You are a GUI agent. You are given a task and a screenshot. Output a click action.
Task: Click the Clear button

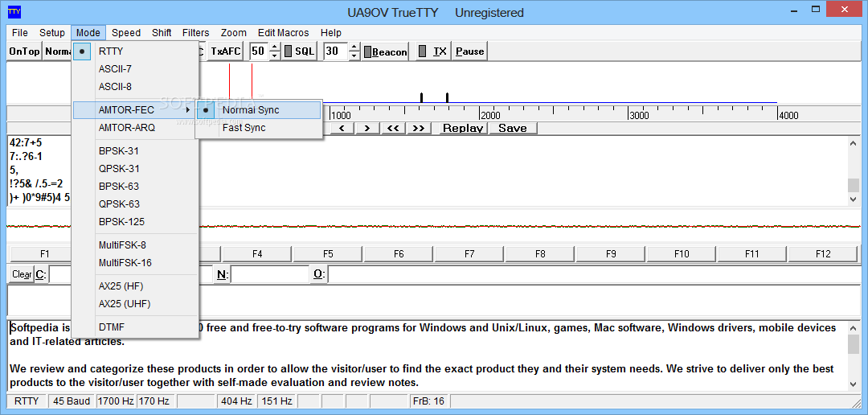pos(22,274)
